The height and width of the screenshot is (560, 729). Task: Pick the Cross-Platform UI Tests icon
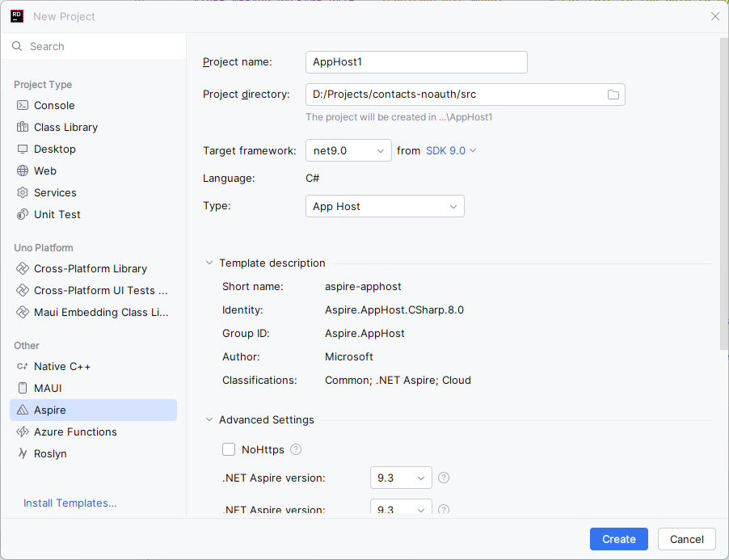(23, 290)
